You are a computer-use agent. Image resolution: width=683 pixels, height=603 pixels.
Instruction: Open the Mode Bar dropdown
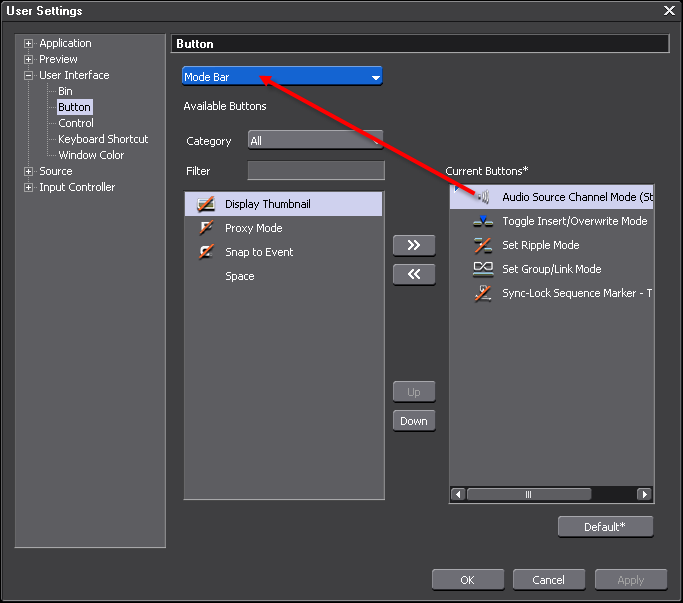coord(282,77)
